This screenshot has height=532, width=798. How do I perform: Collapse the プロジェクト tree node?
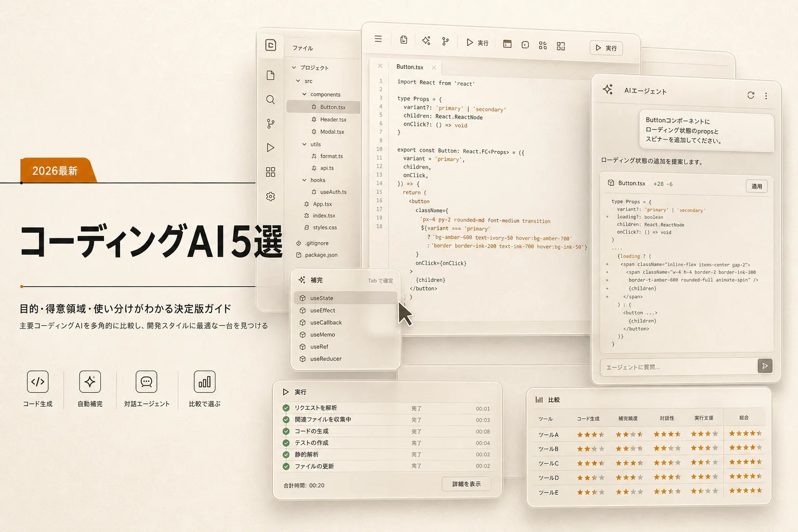294,68
